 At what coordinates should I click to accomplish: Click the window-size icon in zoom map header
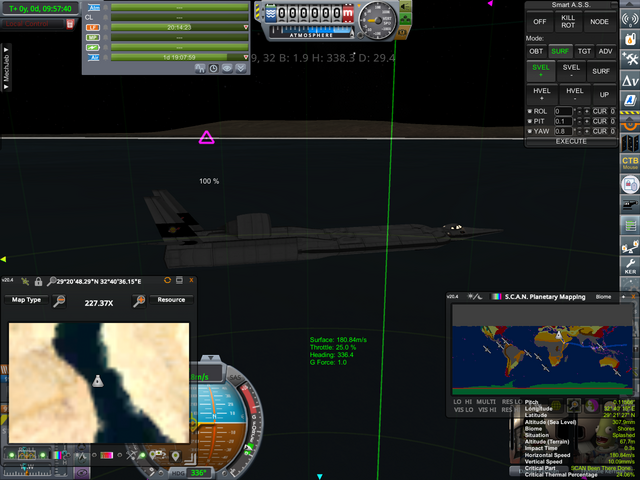[x=179, y=280]
